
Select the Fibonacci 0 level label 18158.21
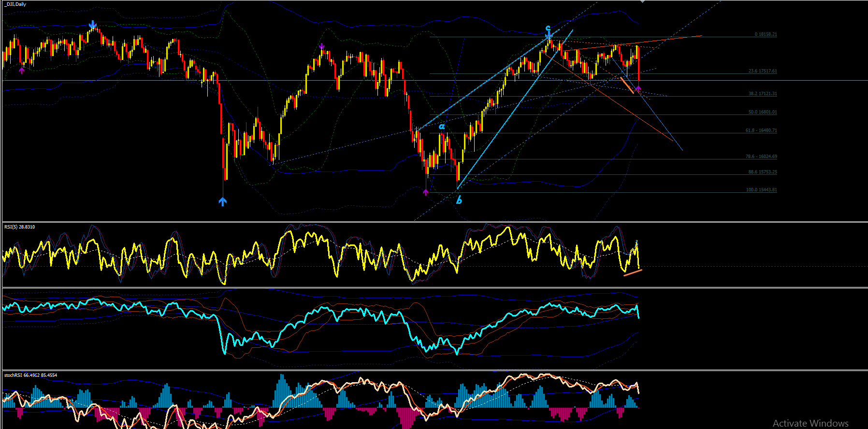[x=766, y=34]
